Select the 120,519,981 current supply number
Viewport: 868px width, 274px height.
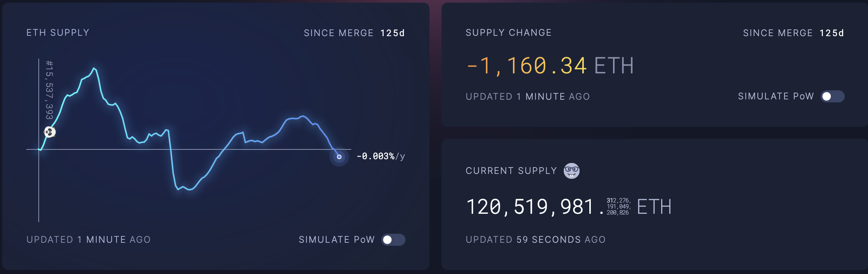(530, 207)
